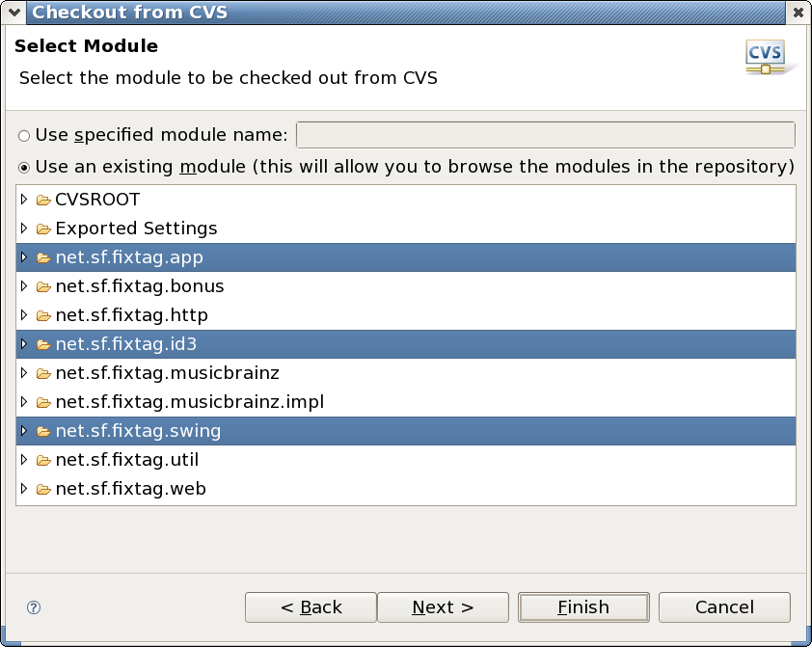Click the Exported Settings folder icon

(x=43, y=229)
